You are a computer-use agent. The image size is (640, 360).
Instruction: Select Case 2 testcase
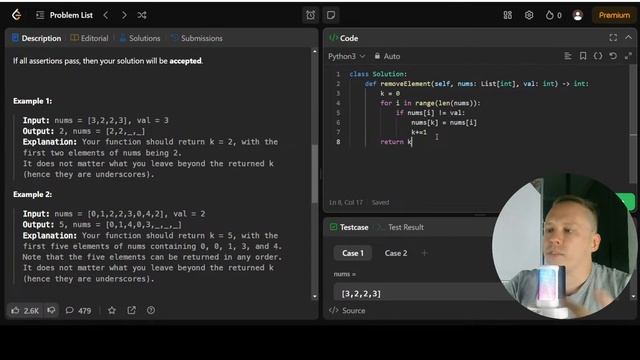tap(396, 253)
